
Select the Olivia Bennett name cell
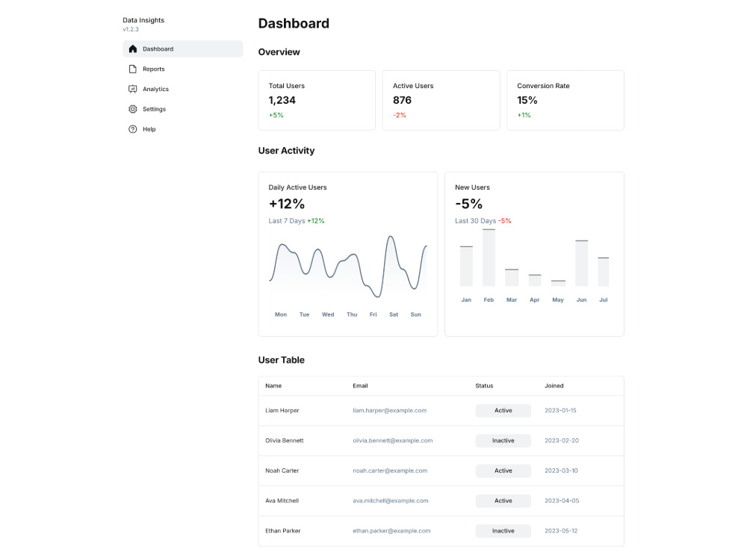tap(285, 441)
